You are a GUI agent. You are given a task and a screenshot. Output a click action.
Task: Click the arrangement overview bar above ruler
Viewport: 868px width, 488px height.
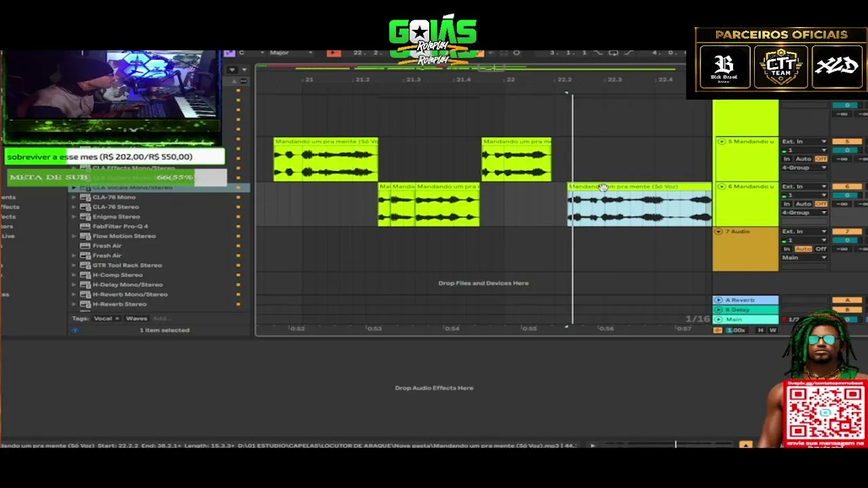coord(471,68)
